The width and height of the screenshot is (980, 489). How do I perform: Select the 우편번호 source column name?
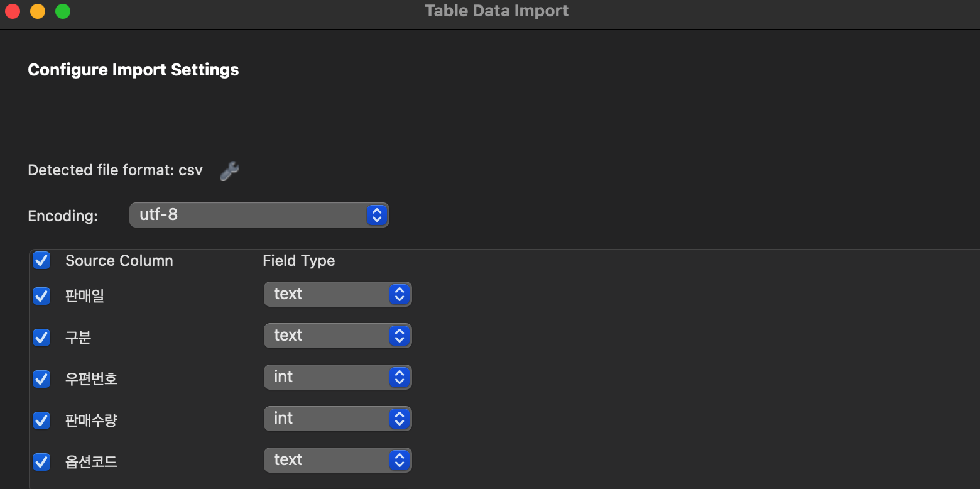91,379
